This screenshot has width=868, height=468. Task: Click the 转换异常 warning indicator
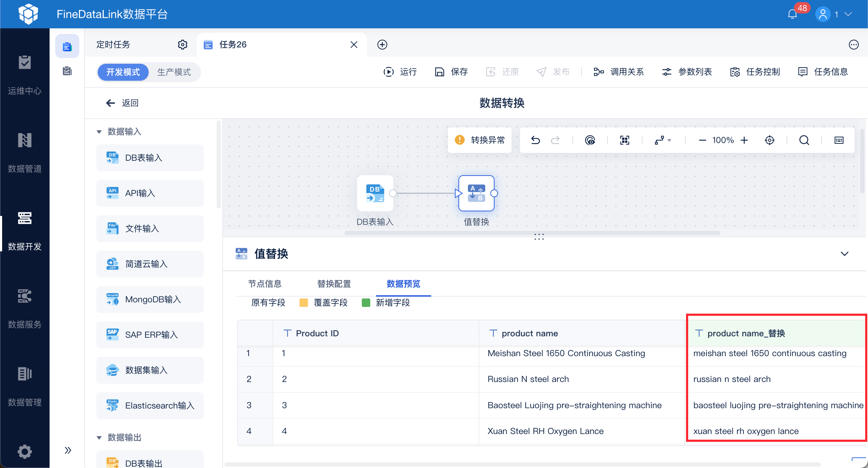tap(480, 140)
